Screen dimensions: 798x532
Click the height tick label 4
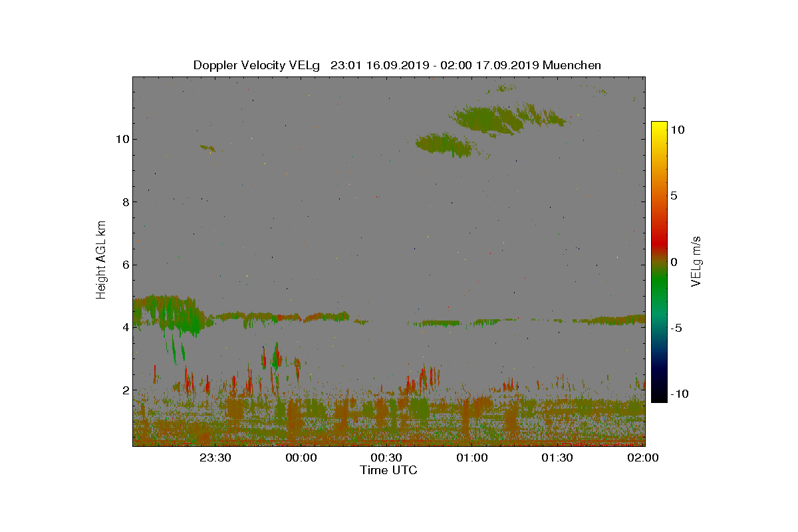point(126,327)
